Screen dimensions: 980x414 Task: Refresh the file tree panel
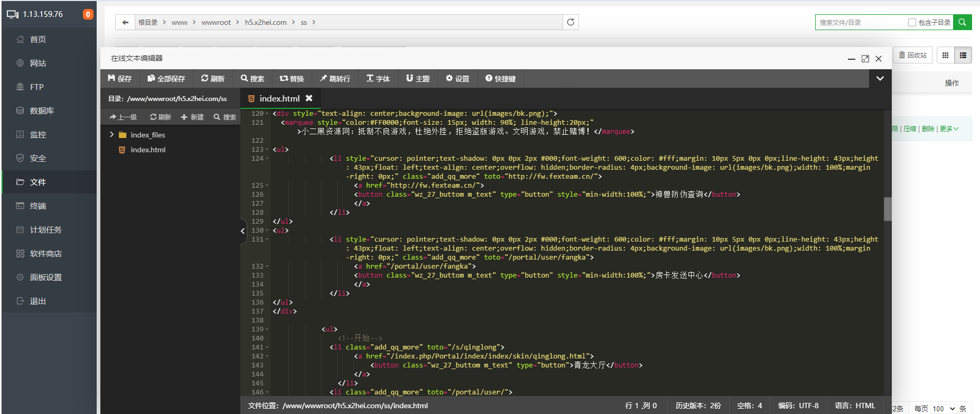161,117
